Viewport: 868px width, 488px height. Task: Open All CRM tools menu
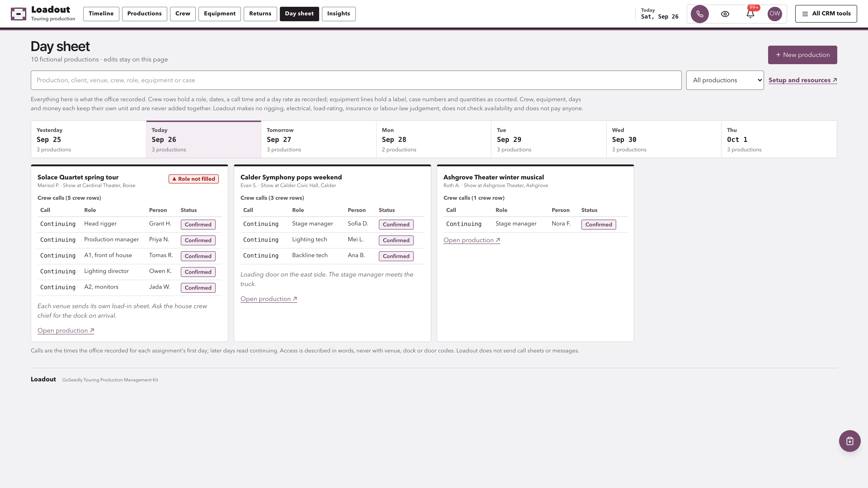pos(826,14)
